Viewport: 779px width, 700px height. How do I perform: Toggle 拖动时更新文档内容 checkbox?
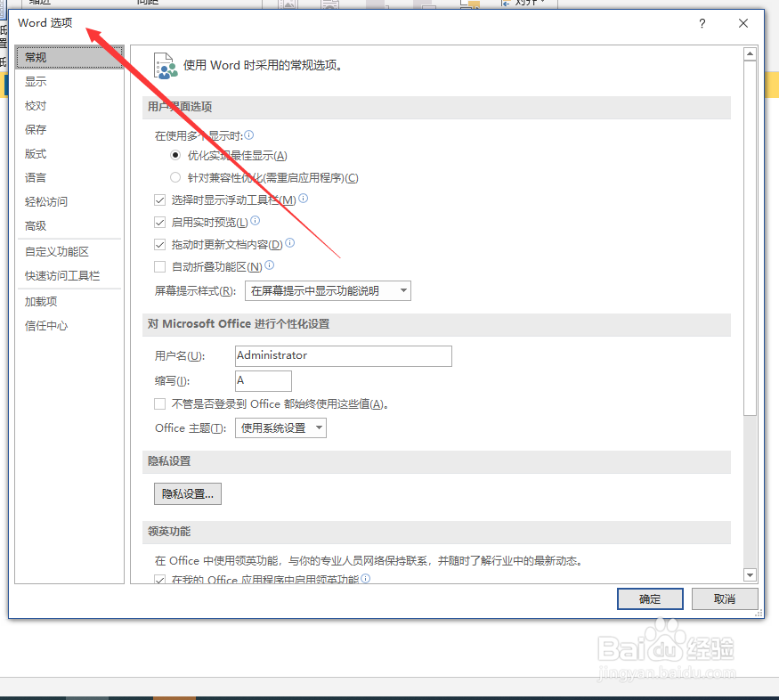pos(160,244)
